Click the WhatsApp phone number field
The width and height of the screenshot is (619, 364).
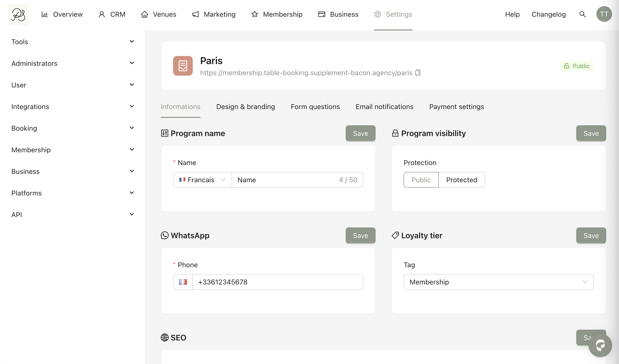(277, 282)
